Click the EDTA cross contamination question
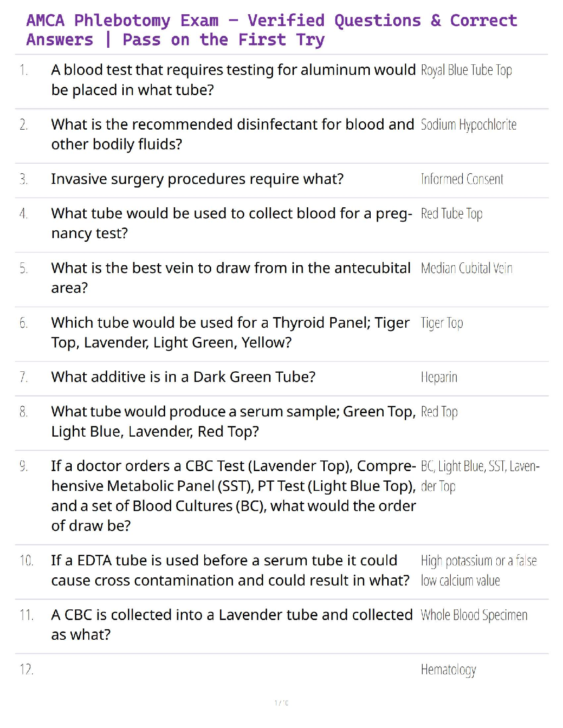This screenshot has width=563, height=728. pyautogui.click(x=230, y=570)
